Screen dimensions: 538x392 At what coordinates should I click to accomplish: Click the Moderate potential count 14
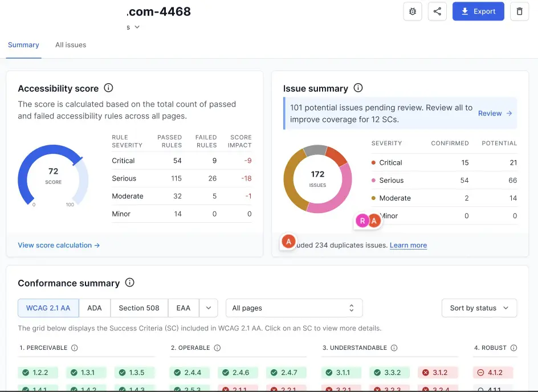(x=513, y=198)
